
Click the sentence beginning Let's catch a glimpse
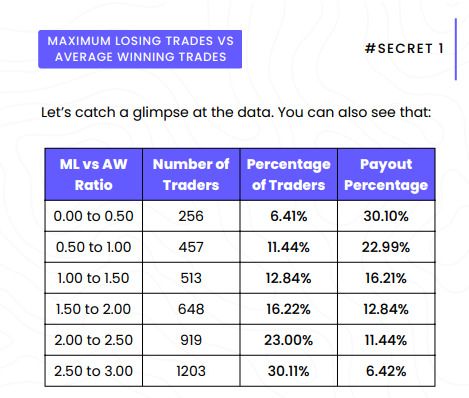pos(236,113)
